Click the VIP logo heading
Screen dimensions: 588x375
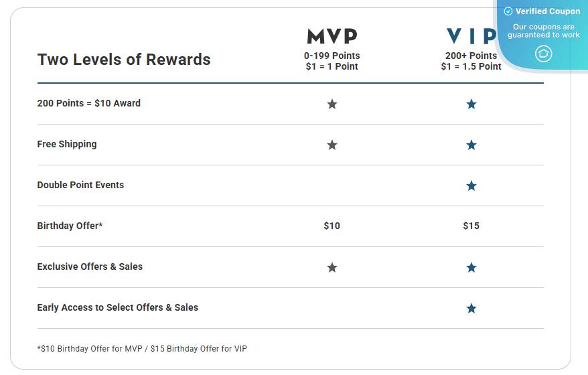point(471,36)
